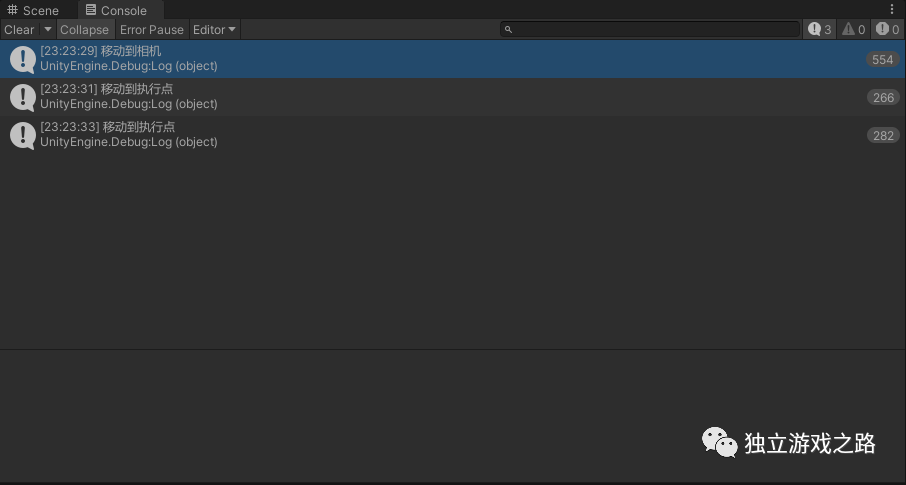Open the console panel kebab menu
This screenshot has height=485, width=906.
892,9
